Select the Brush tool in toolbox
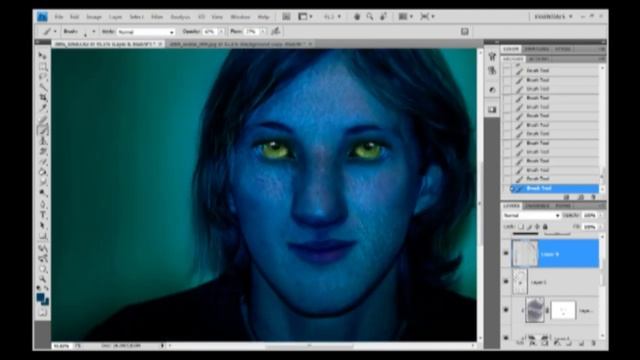 point(42,130)
